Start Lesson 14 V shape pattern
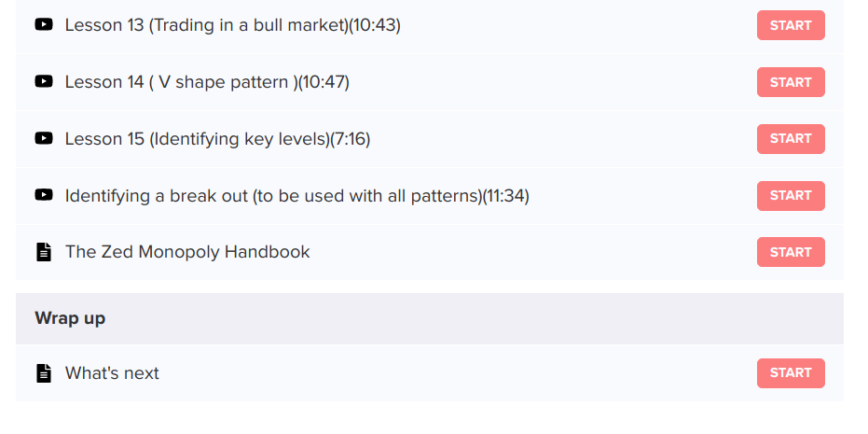This screenshot has width=868, height=434. 790,82
